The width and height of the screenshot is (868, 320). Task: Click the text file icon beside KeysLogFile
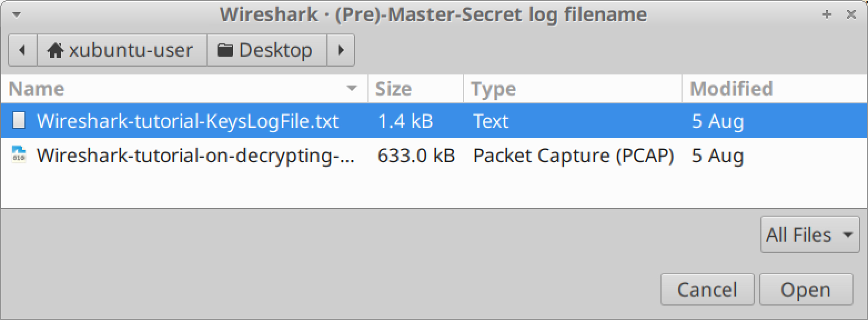[18, 121]
